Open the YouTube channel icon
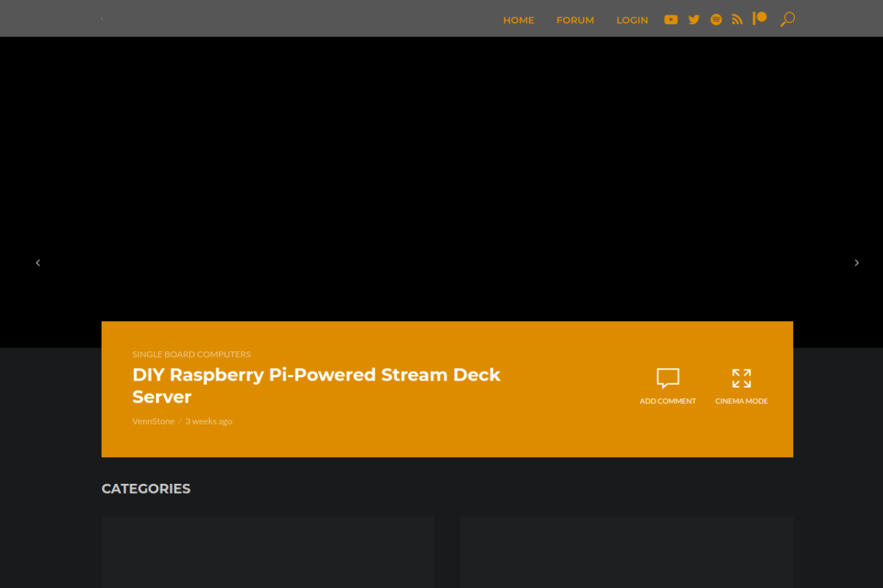883x588 pixels. (671, 20)
